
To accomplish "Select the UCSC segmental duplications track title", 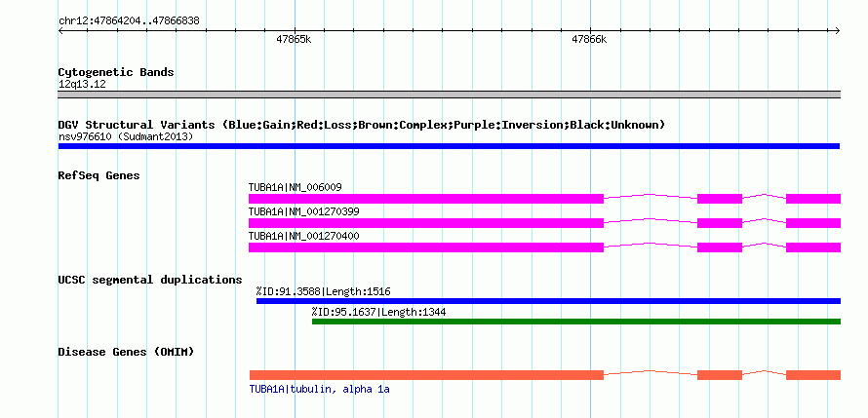I will (150, 280).
